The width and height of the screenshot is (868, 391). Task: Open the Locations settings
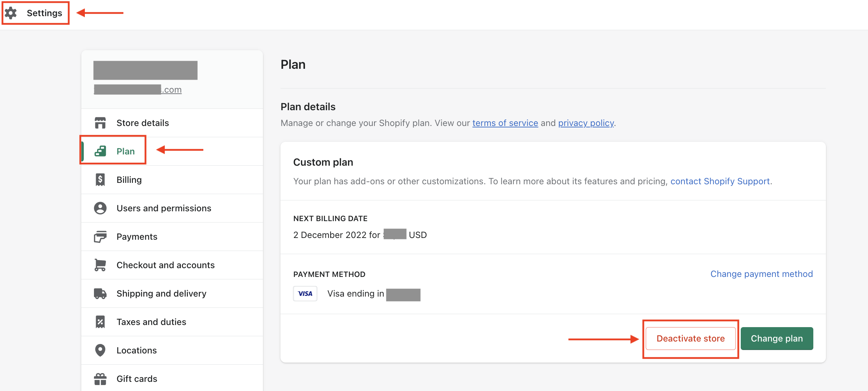tap(172, 350)
